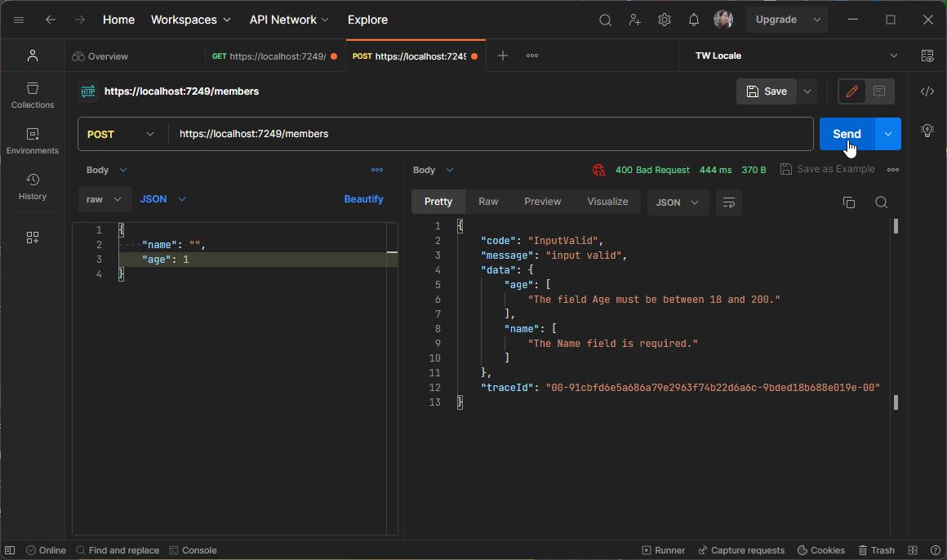
Task: Open Console in the status bar
Action: click(x=193, y=550)
